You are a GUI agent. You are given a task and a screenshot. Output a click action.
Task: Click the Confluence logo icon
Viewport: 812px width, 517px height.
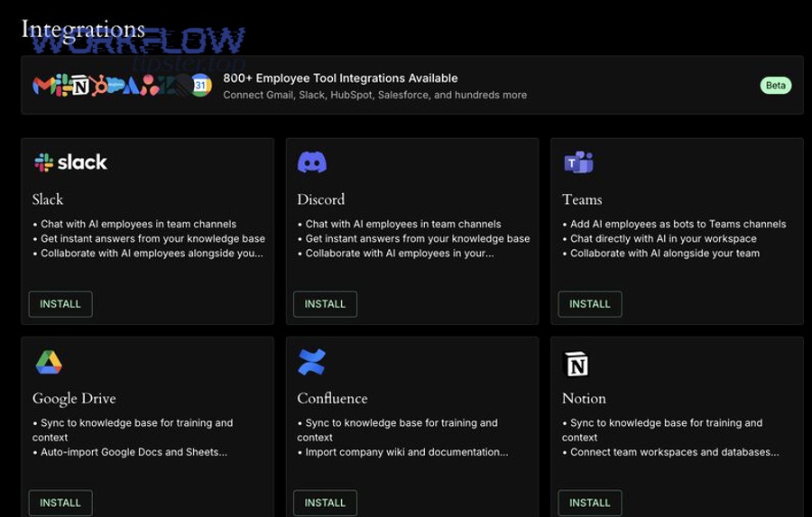click(x=312, y=362)
